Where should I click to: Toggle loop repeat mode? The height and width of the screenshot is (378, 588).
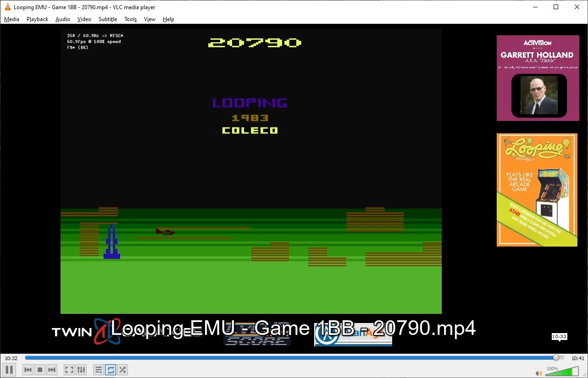click(111, 370)
